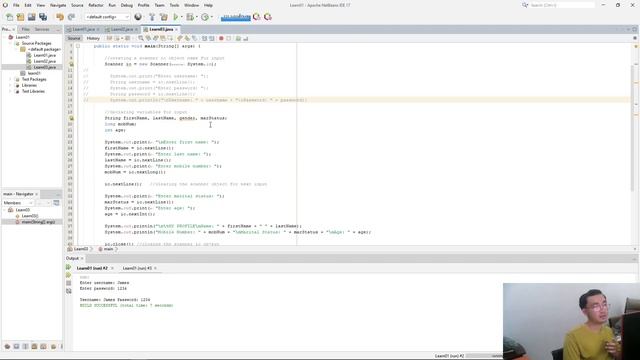Select the History view button
Image resolution: width=640 pixels, height=360 pixels.
[x=93, y=38]
